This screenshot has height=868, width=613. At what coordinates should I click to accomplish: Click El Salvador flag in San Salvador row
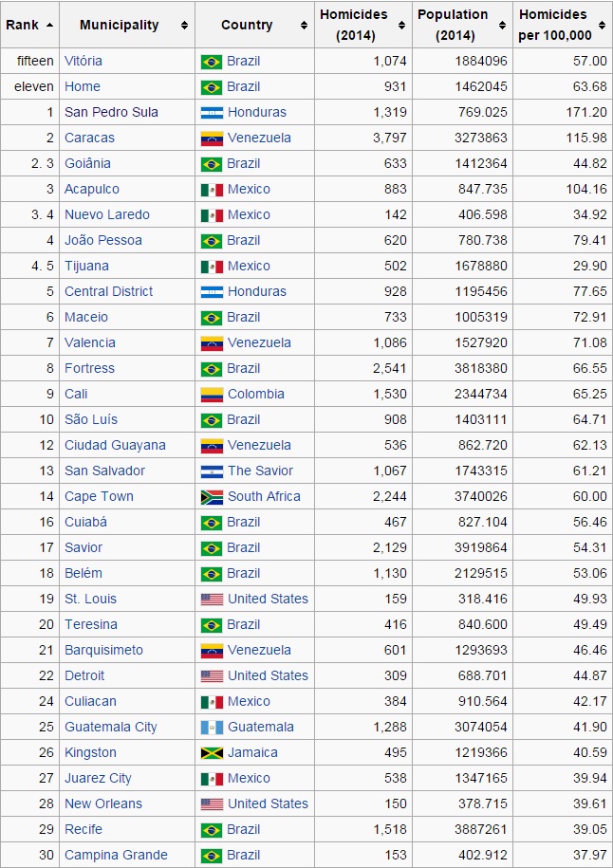pos(213,471)
